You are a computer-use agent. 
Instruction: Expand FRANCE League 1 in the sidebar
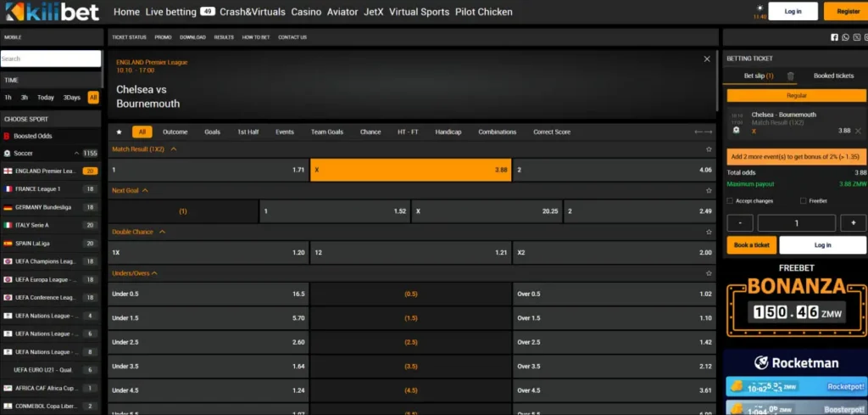pos(51,189)
